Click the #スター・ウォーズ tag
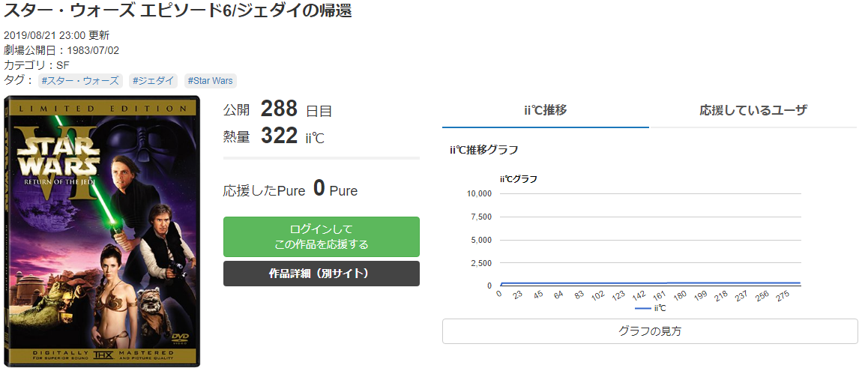The height and width of the screenshot is (374, 868). [x=80, y=80]
